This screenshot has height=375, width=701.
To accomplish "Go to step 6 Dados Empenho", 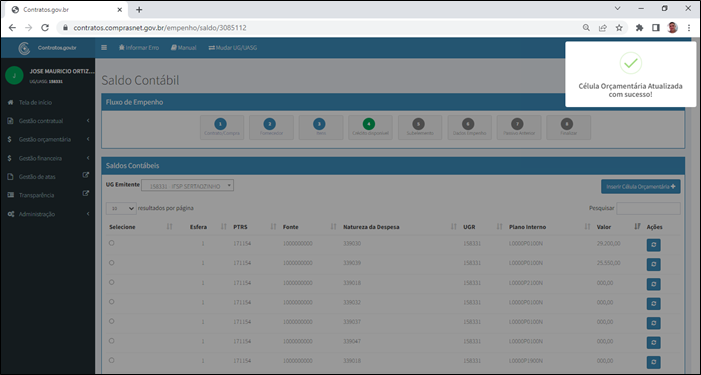I will coord(469,127).
